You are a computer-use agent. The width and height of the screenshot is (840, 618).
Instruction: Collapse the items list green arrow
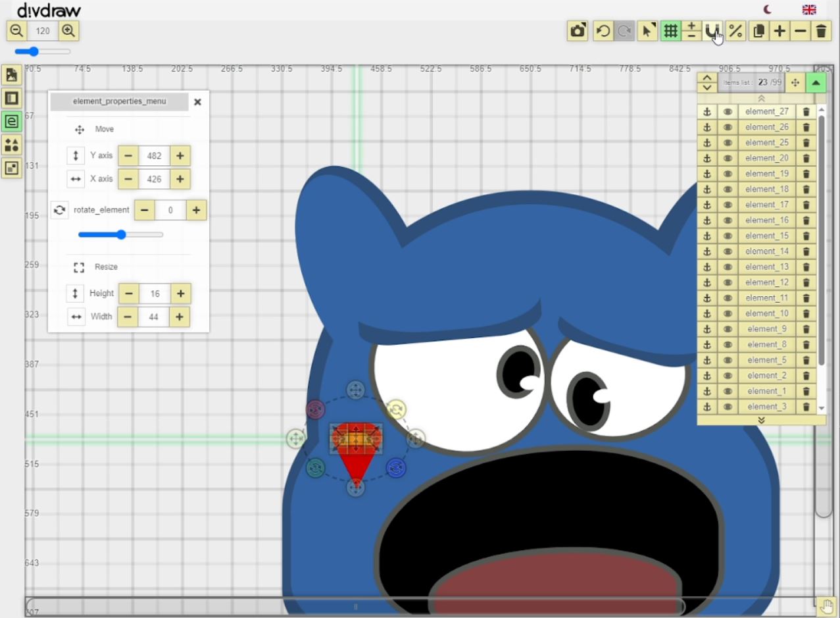pyautogui.click(x=816, y=82)
